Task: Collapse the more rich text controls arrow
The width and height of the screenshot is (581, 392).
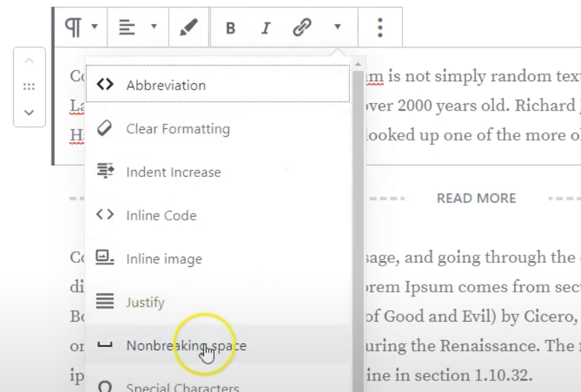Action: [x=338, y=27]
